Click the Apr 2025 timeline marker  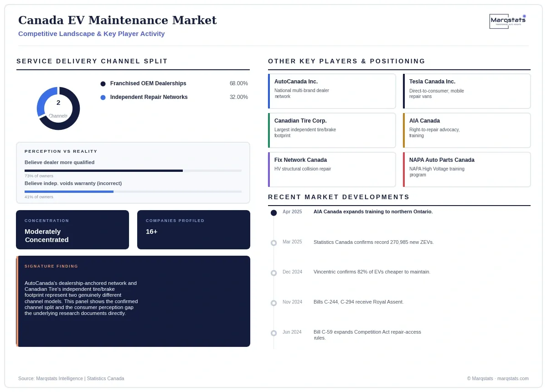273,213
